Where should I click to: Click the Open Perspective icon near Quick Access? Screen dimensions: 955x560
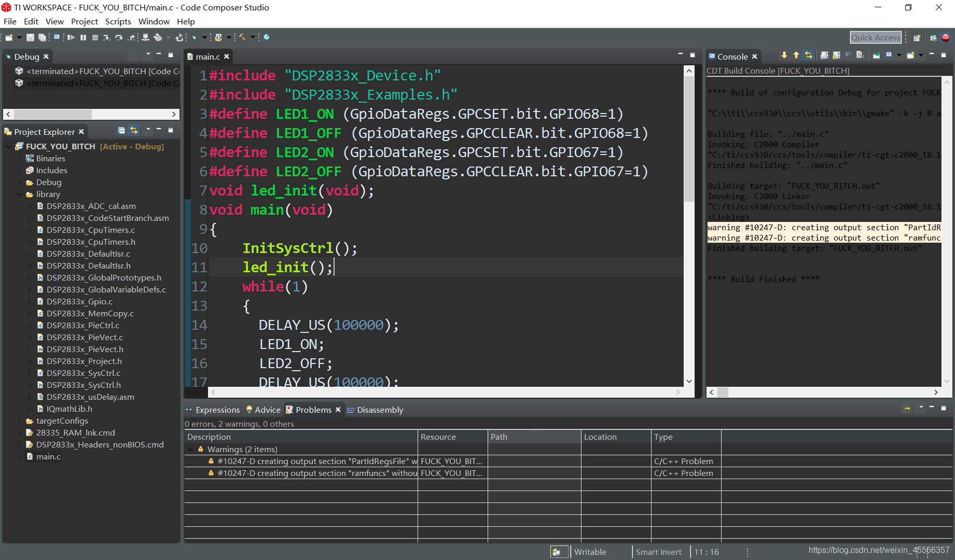pyautogui.click(x=917, y=38)
